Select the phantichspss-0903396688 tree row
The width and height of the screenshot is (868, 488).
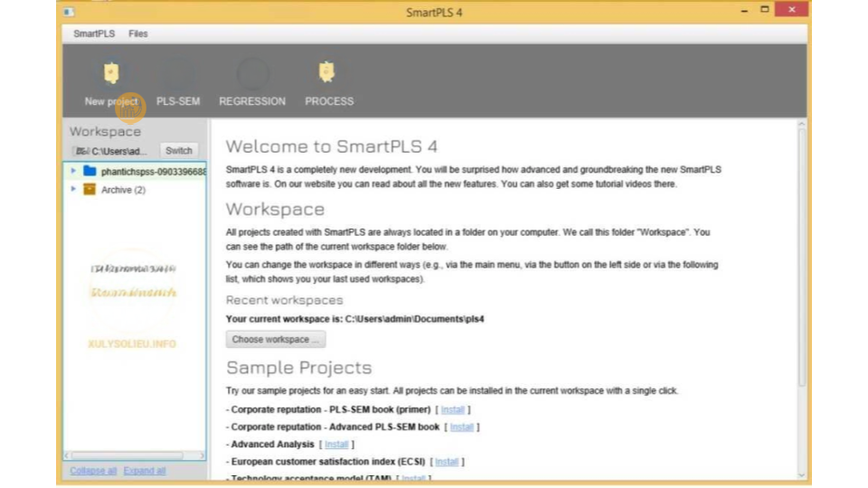click(135, 172)
